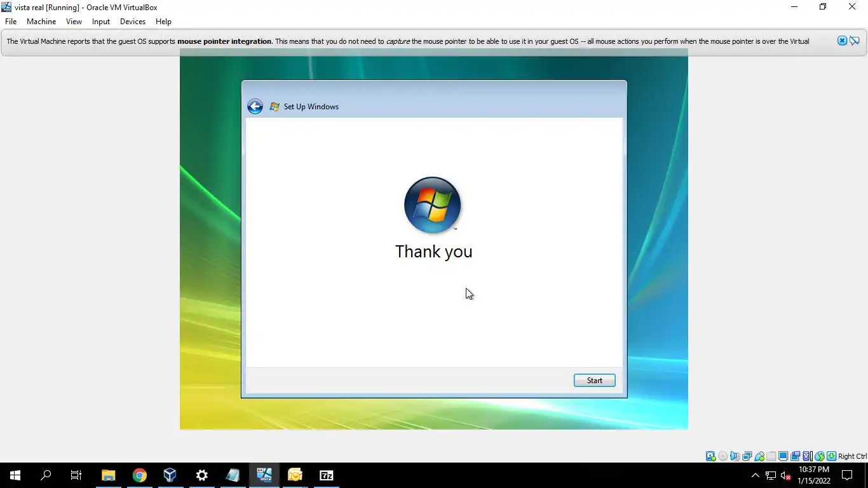The image size is (868, 488).
Task: Click the virtualization CPU status icon
Action: (807, 456)
